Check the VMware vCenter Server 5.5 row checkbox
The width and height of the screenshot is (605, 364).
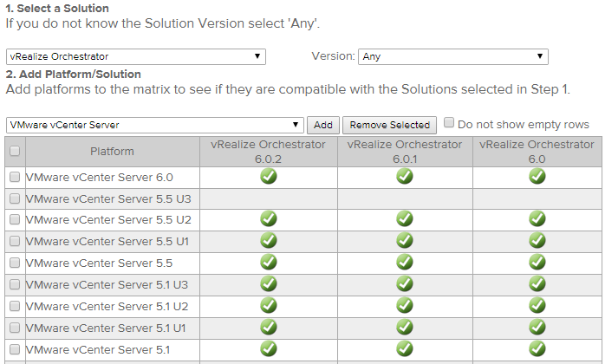(15, 263)
